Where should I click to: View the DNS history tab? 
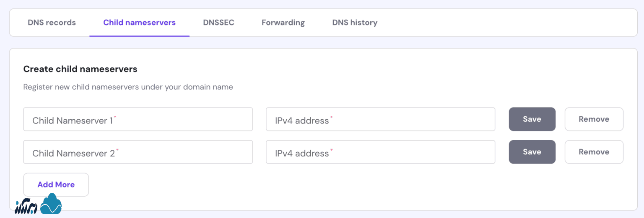click(355, 23)
